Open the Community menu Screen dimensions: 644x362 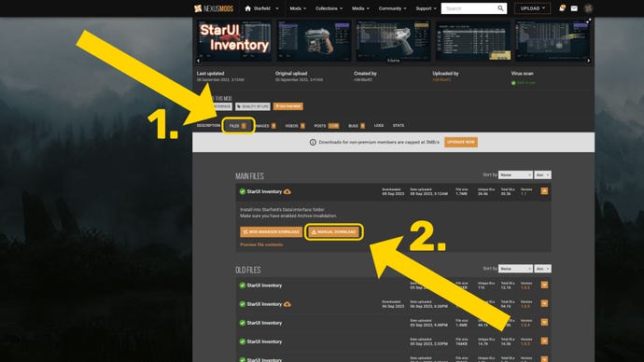click(x=392, y=8)
